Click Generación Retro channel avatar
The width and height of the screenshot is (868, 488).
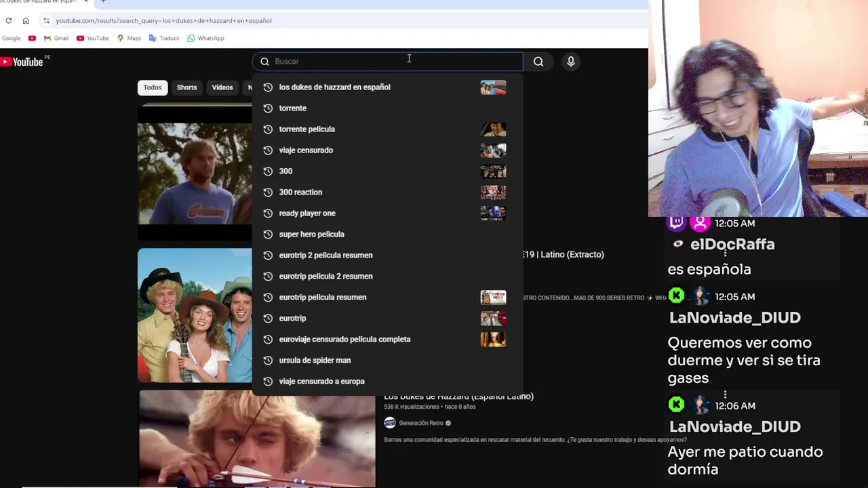point(389,423)
